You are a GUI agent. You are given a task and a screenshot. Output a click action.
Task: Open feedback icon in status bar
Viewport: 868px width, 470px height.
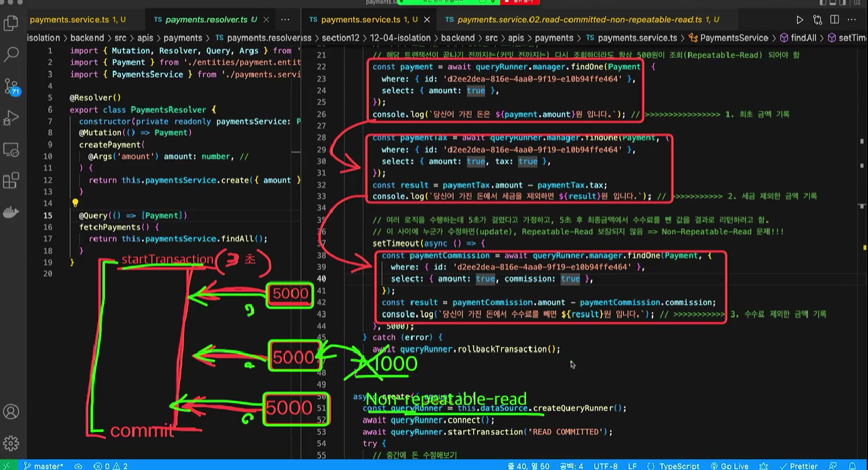[834, 466]
